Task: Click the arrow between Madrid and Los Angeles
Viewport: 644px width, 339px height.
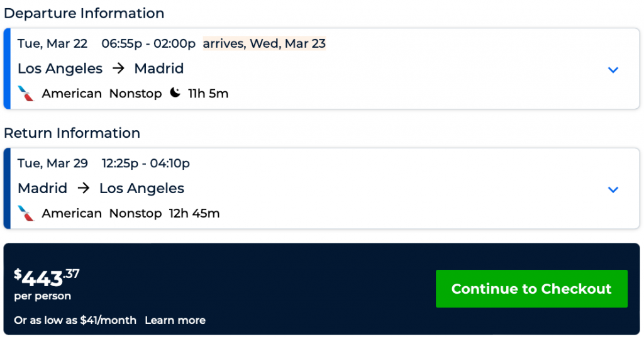Action: (x=83, y=188)
